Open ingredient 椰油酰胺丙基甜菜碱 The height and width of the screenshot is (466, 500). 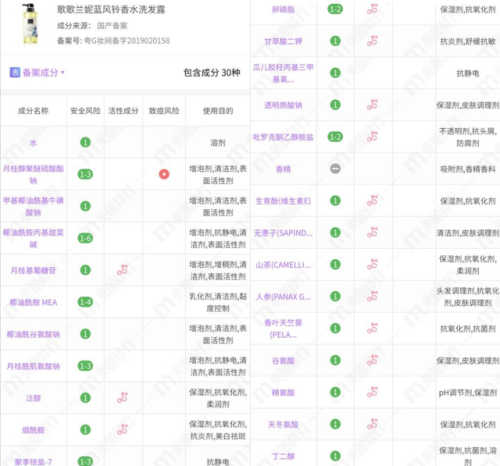coord(33,238)
